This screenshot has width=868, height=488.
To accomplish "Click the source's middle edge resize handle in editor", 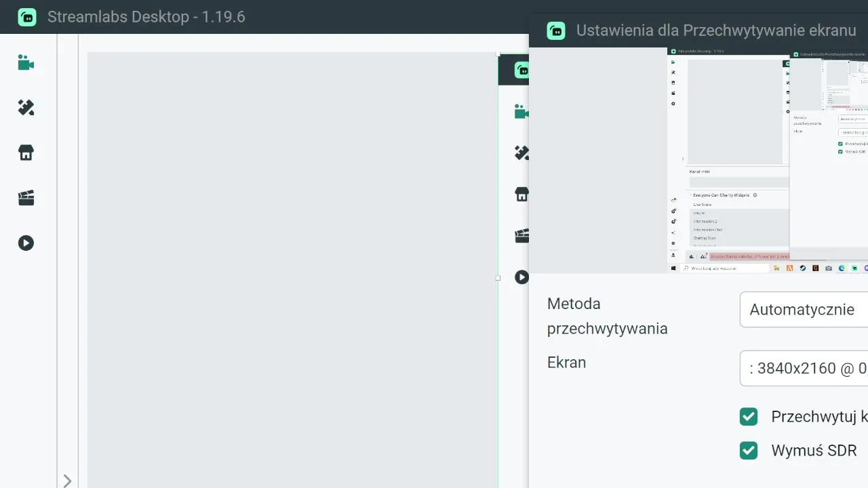I will (x=498, y=278).
